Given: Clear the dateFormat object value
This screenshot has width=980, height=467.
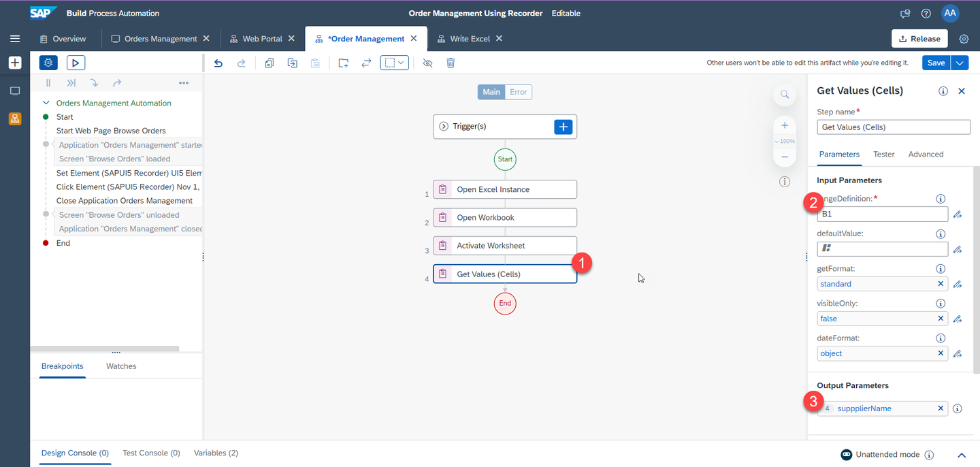Looking at the screenshot, I should [x=941, y=353].
